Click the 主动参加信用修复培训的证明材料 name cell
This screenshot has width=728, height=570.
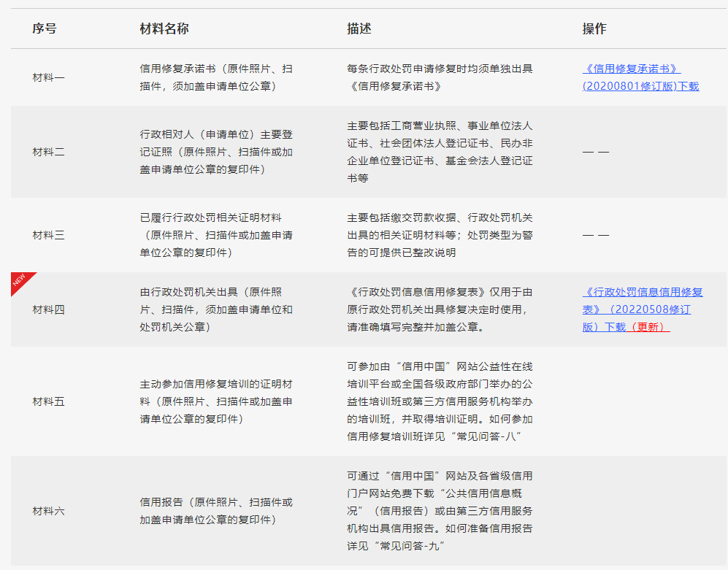[x=216, y=401]
